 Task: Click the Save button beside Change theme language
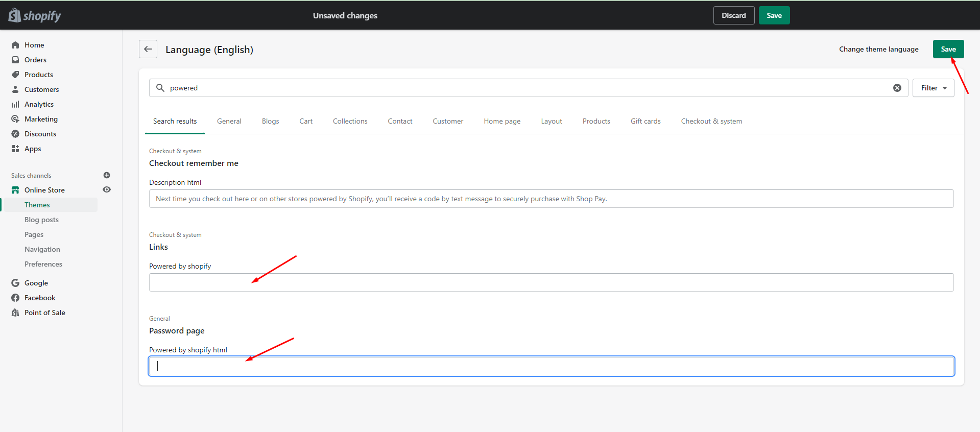click(948, 49)
